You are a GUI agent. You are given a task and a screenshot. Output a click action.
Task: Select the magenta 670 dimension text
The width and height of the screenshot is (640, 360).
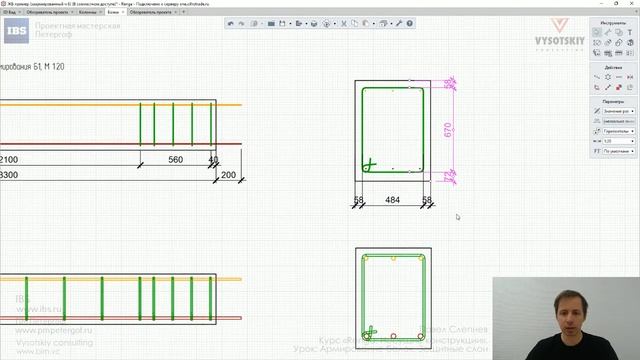pos(448,130)
